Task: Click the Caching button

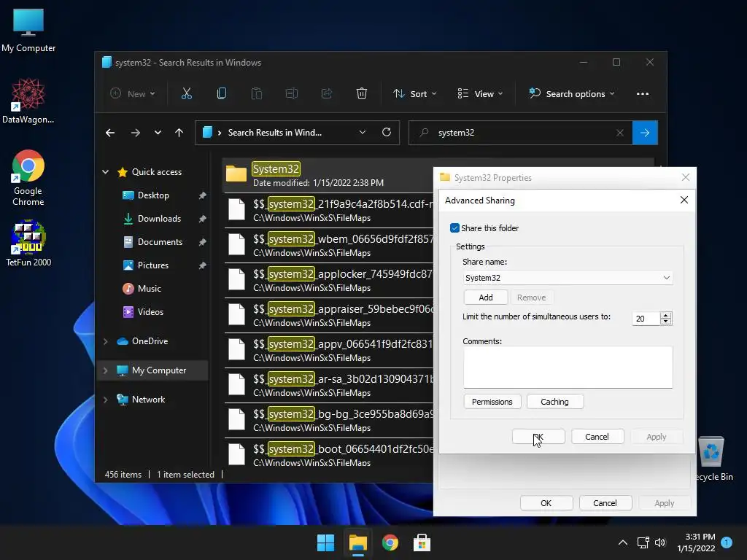Action: (x=554, y=402)
